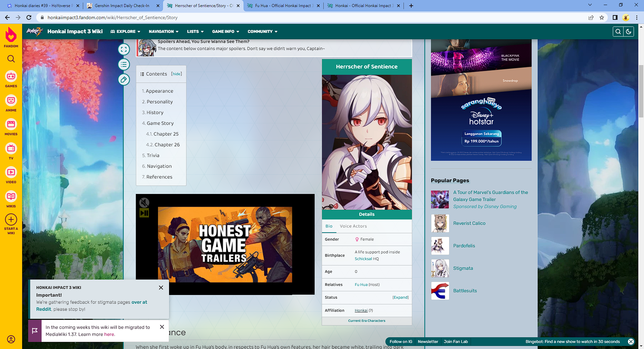The height and width of the screenshot is (349, 644).
Task: Click the edit page pencil icon
Action: point(124,80)
